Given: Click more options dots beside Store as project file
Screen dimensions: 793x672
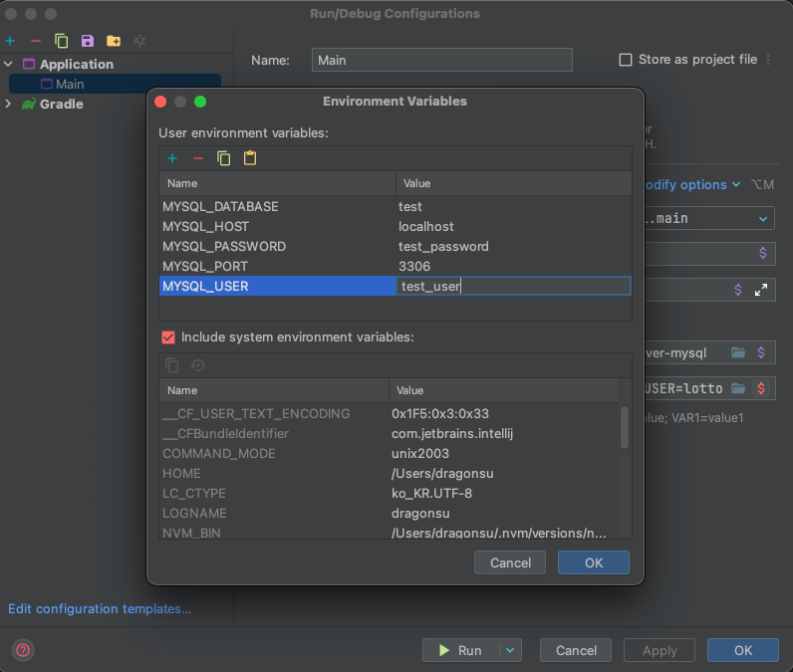Looking at the screenshot, I should tap(768, 60).
